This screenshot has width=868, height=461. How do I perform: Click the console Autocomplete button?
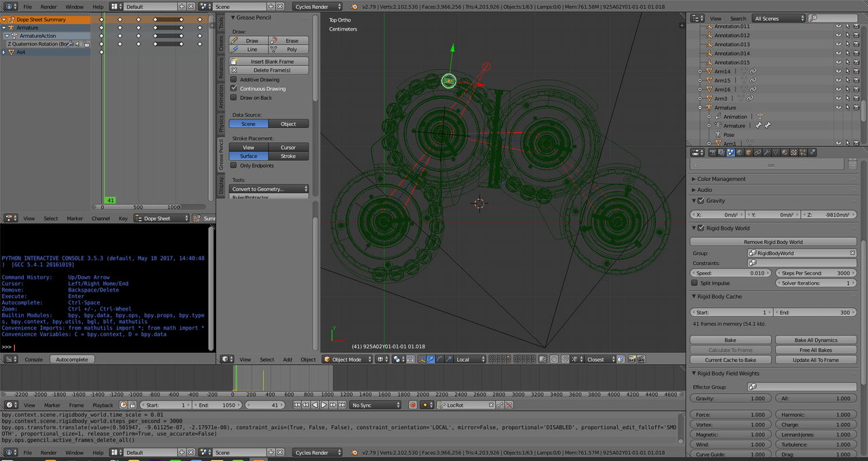pos(72,359)
